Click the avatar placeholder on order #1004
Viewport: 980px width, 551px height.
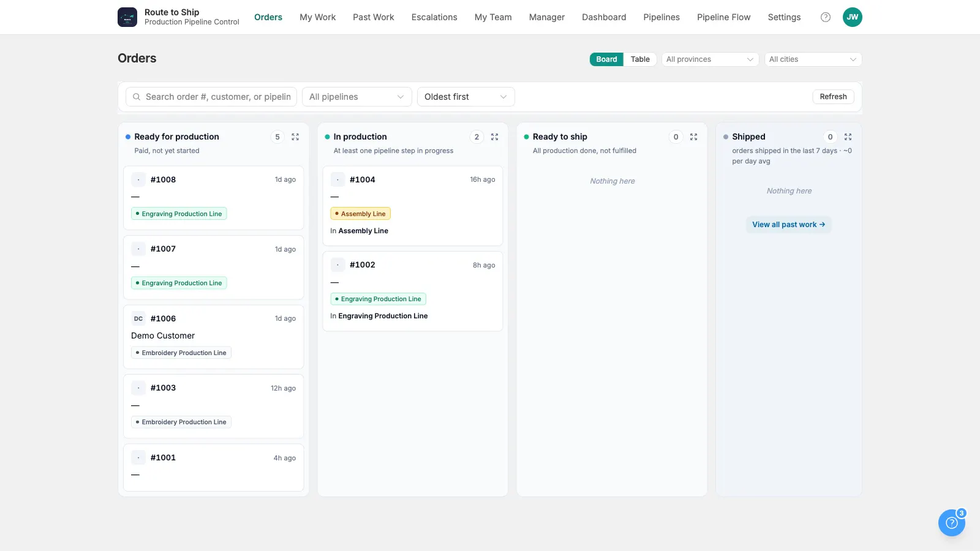(x=337, y=179)
